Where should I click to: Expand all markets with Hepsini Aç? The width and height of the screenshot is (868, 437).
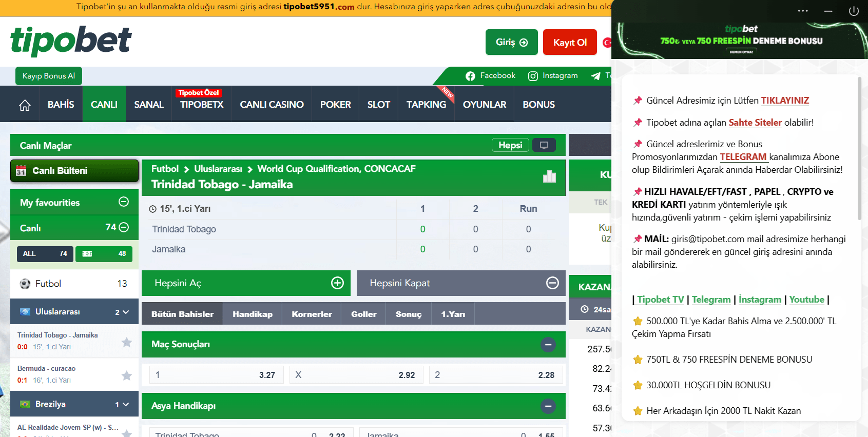pos(246,283)
